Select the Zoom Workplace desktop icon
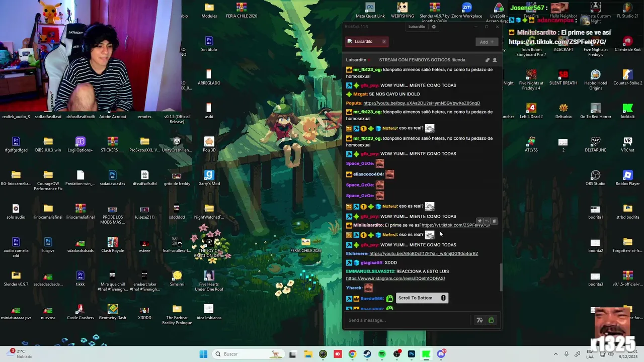The image size is (644, 362). pyautogui.click(x=466, y=10)
